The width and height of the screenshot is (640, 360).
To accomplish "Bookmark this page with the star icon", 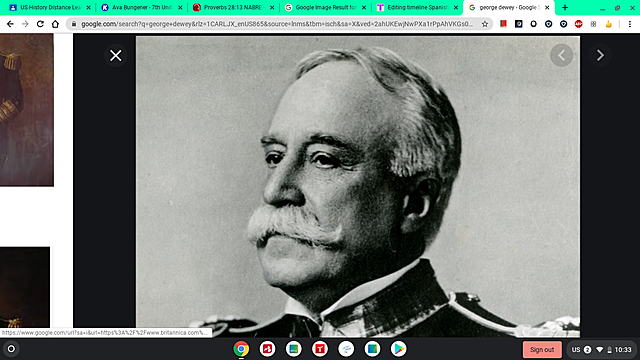I will pyautogui.click(x=485, y=24).
